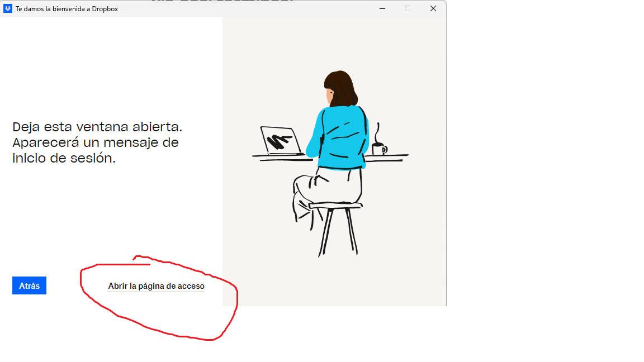Click the steam rising above the coffee mug
The image size is (644, 362).
point(377,133)
